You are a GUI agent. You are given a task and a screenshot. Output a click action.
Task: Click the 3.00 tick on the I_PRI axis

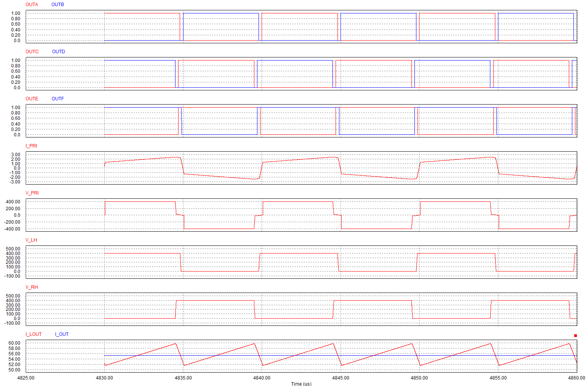[x=16, y=155]
